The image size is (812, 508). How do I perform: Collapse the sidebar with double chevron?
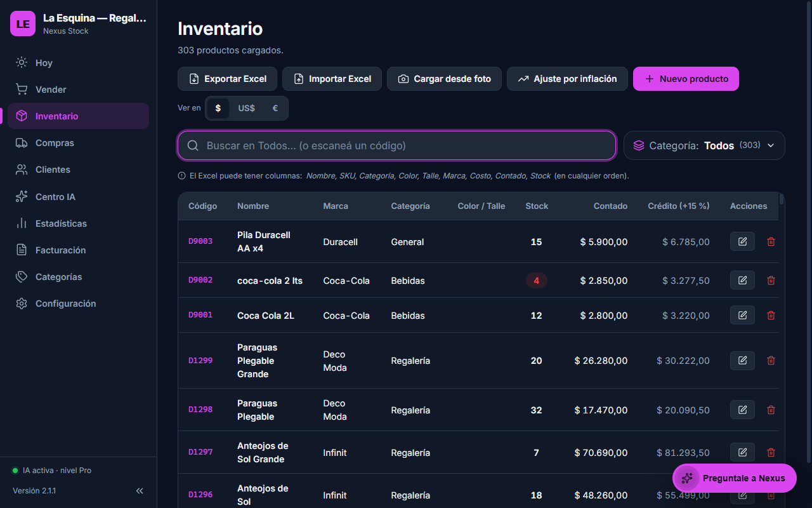(140, 491)
